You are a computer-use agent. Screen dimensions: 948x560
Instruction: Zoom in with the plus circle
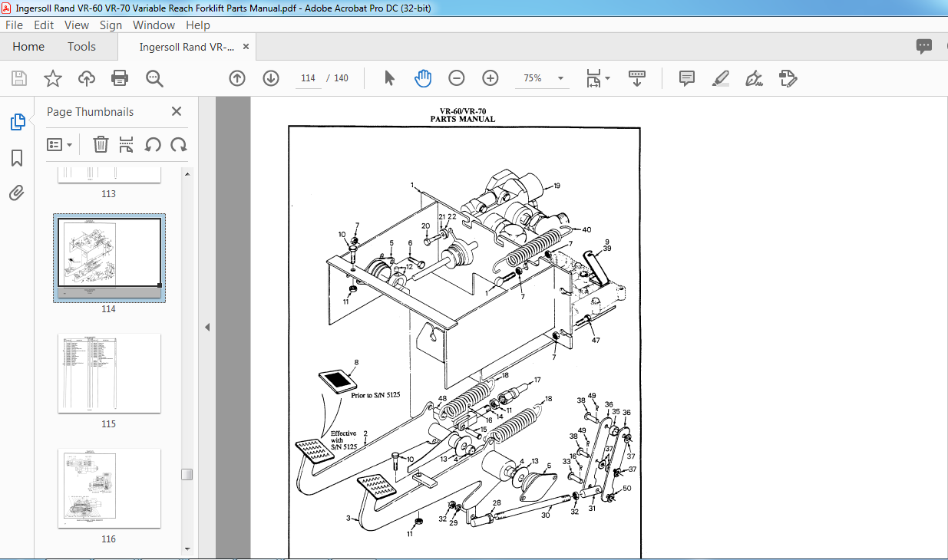click(491, 78)
